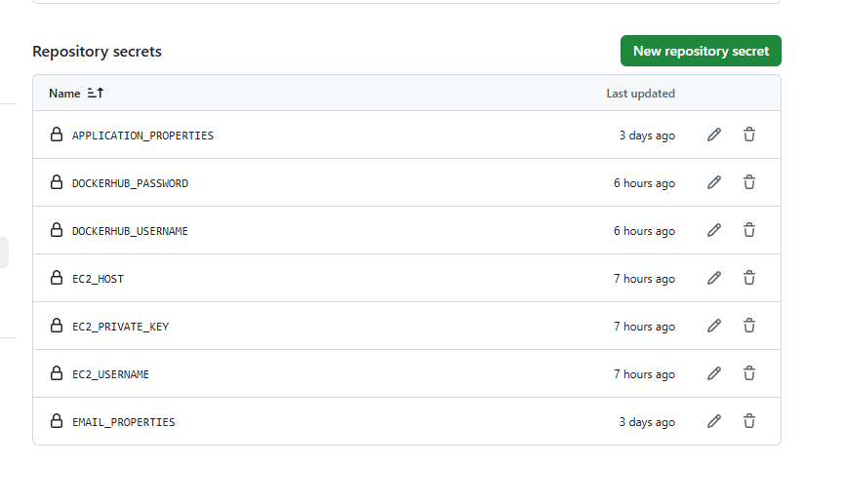
Task: Edit the EC2_HOST secret
Action: [714, 278]
